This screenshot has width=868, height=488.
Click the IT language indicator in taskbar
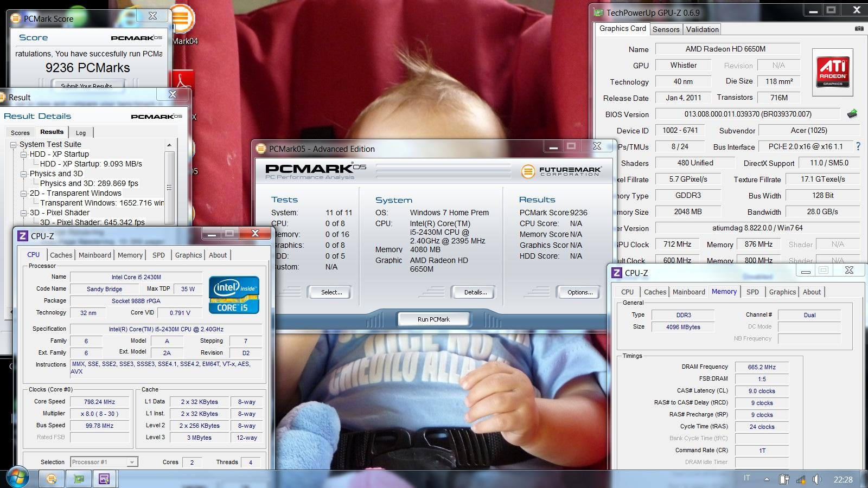(747, 478)
